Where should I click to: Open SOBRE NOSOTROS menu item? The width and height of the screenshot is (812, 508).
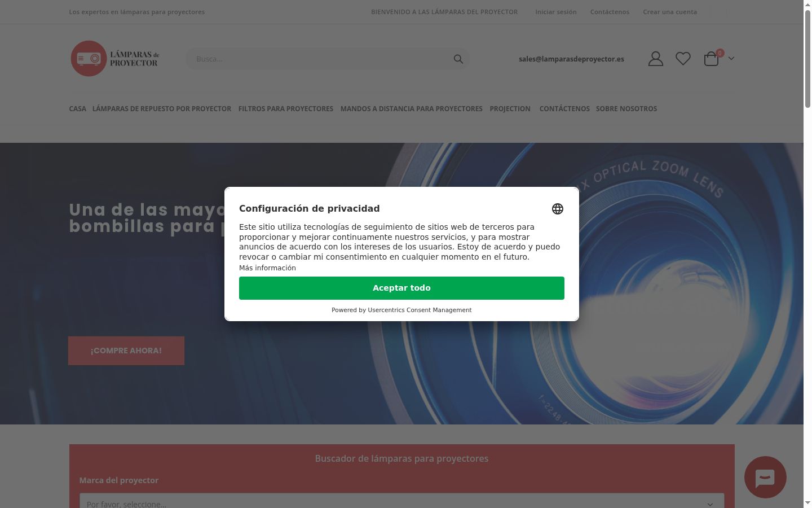point(626,109)
